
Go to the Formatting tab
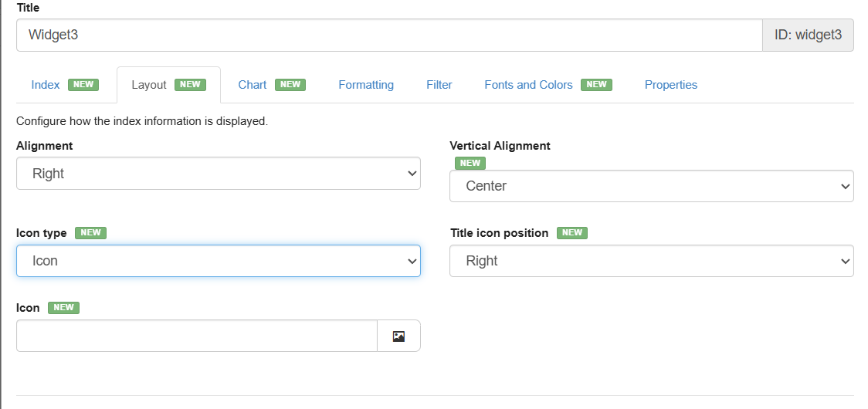point(366,85)
